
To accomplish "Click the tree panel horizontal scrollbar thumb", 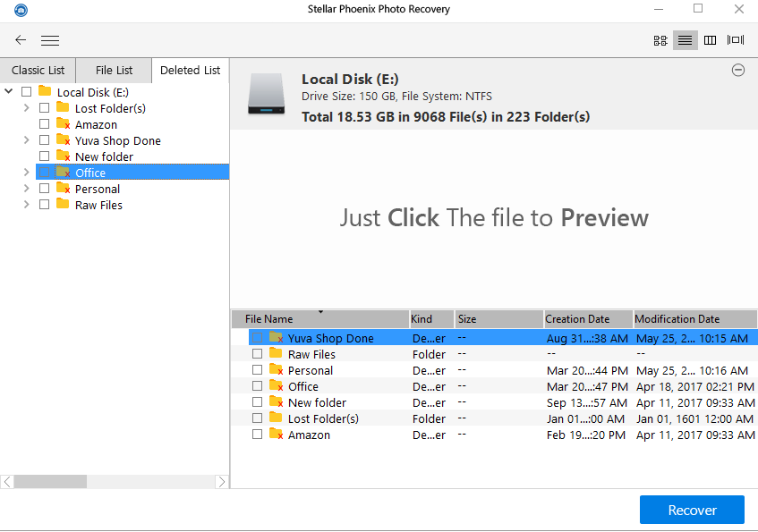I will (50, 481).
